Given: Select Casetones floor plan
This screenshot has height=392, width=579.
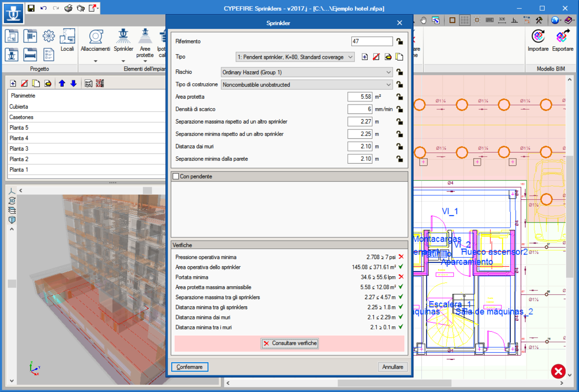Looking at the screenshot, I should click(86, 117).
